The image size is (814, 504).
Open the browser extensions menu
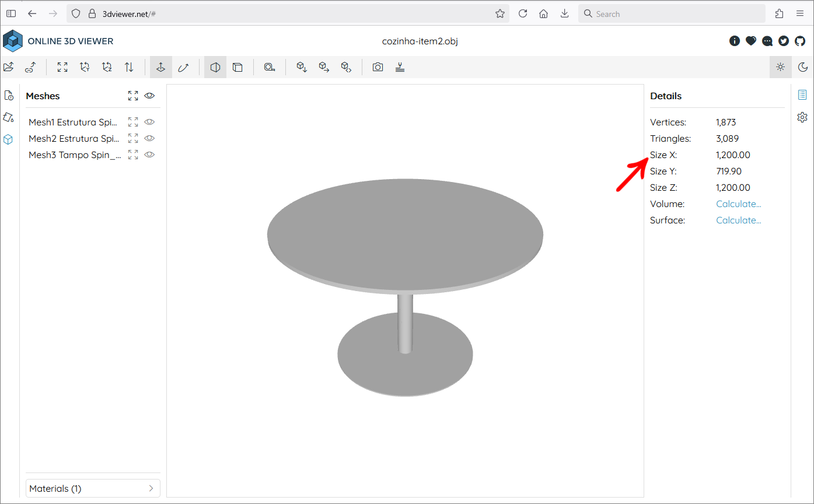click(x=780, y=13)
